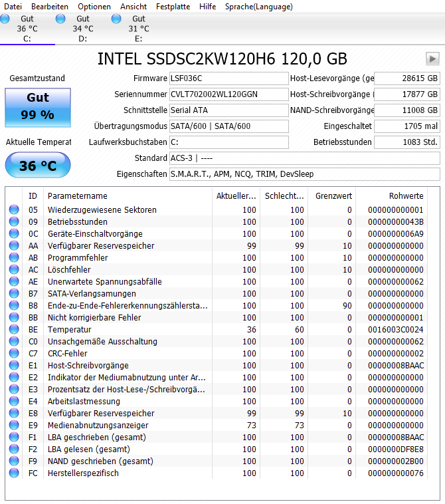Open the Datei menu
The image size is (445, 504).
13,7
